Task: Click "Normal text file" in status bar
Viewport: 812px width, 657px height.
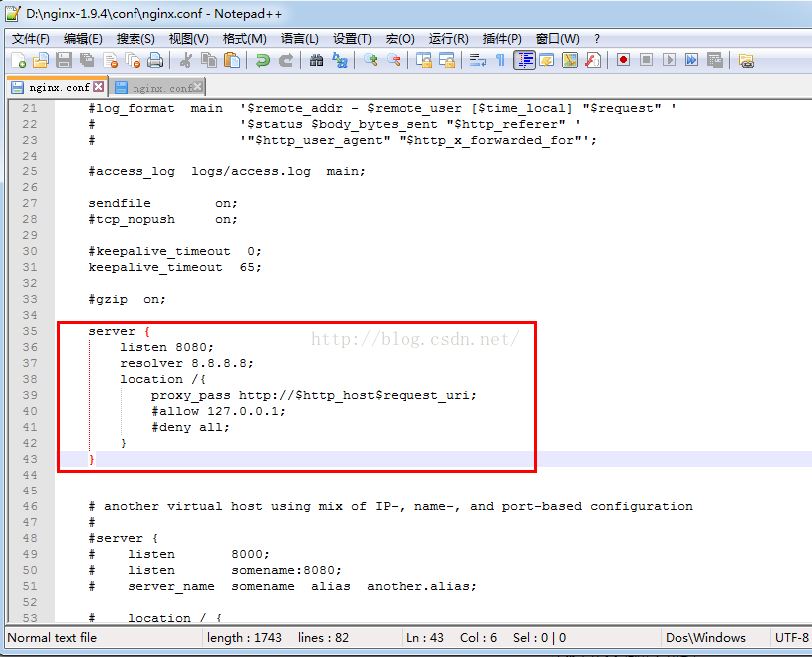Action: (x=52, y=638)
